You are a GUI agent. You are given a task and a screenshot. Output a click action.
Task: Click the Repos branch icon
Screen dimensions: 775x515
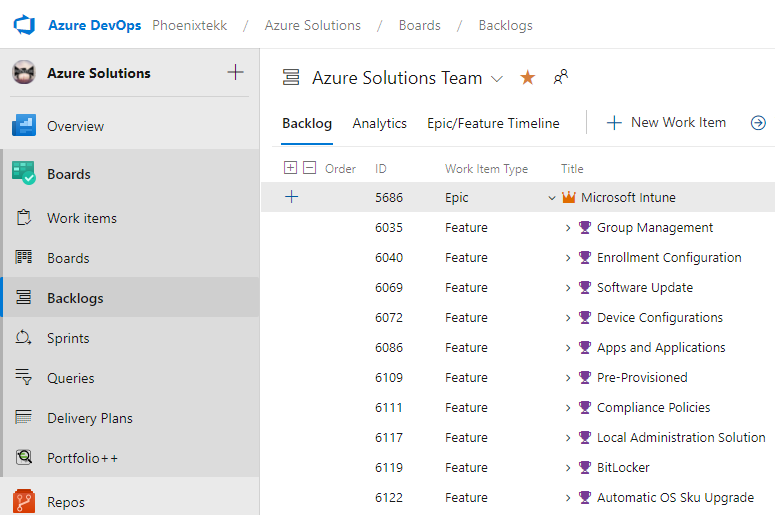24,501
